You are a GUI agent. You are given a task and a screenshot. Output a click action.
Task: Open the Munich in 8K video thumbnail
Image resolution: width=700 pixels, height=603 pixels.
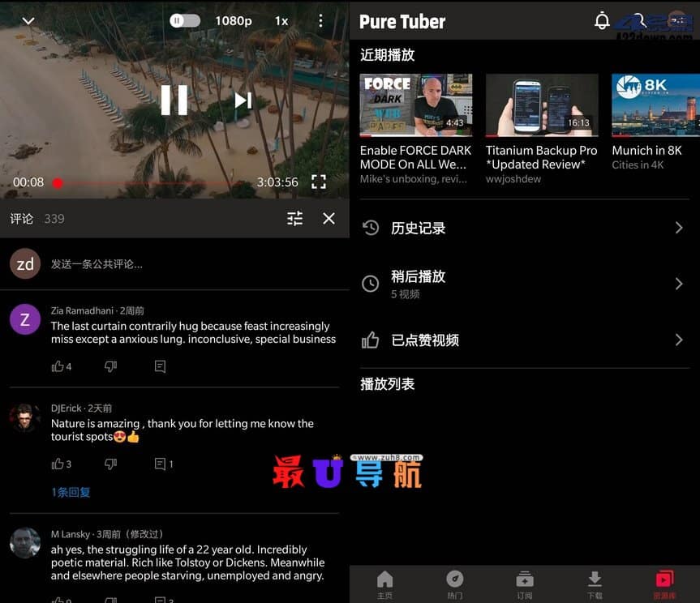point(656,105)
